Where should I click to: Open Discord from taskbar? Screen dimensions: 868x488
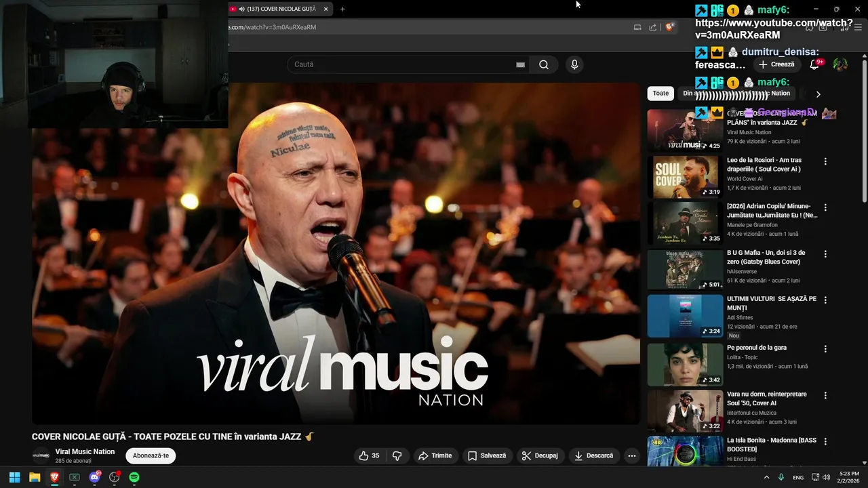click(x=95, y=477)
